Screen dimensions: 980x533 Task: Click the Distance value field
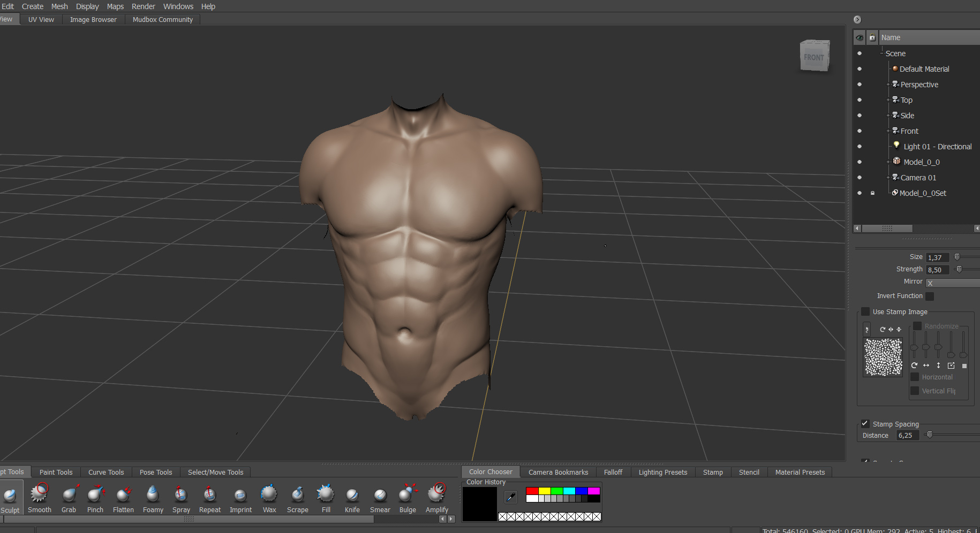pos(908,436)
